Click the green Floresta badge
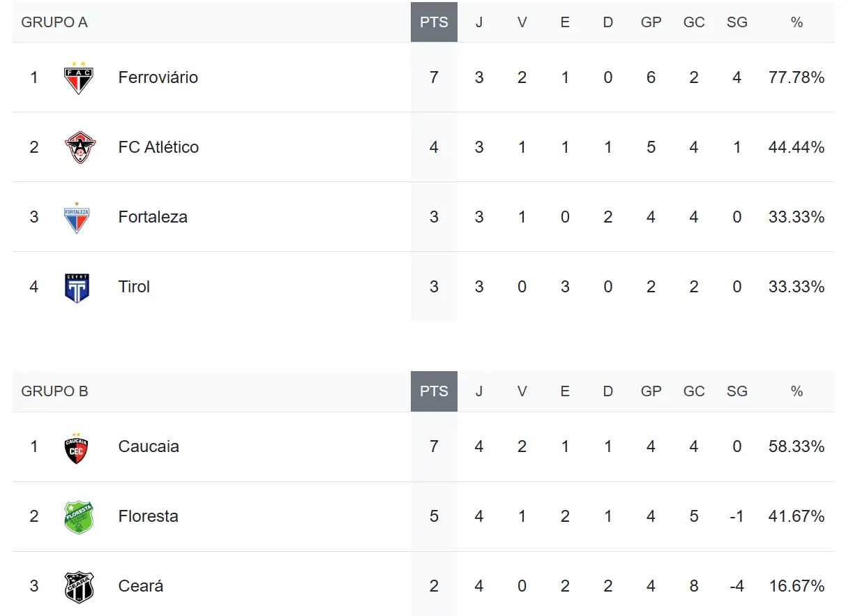The height and width of the screenshot is (616, 853). tap(78, 517)
